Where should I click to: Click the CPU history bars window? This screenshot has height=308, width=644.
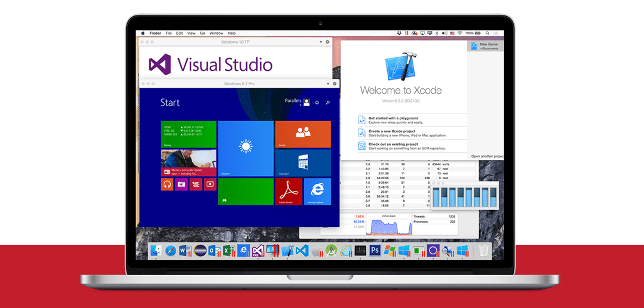click(x=465, y=196)
